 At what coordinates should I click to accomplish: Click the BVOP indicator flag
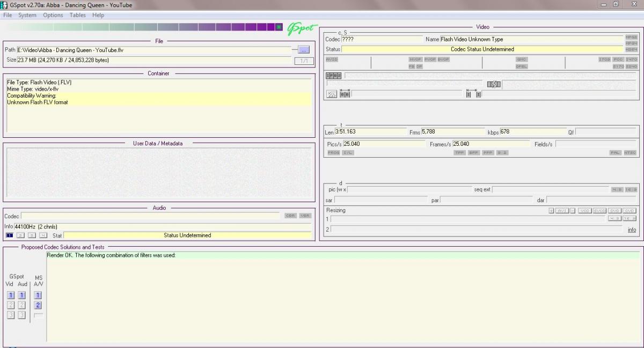coord(443,60)
